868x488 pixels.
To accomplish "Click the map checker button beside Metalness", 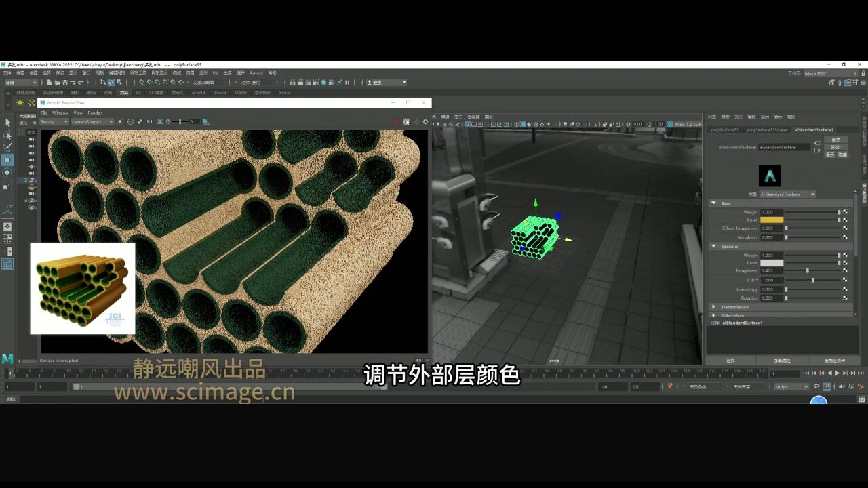I will click(x=845, y=237).
